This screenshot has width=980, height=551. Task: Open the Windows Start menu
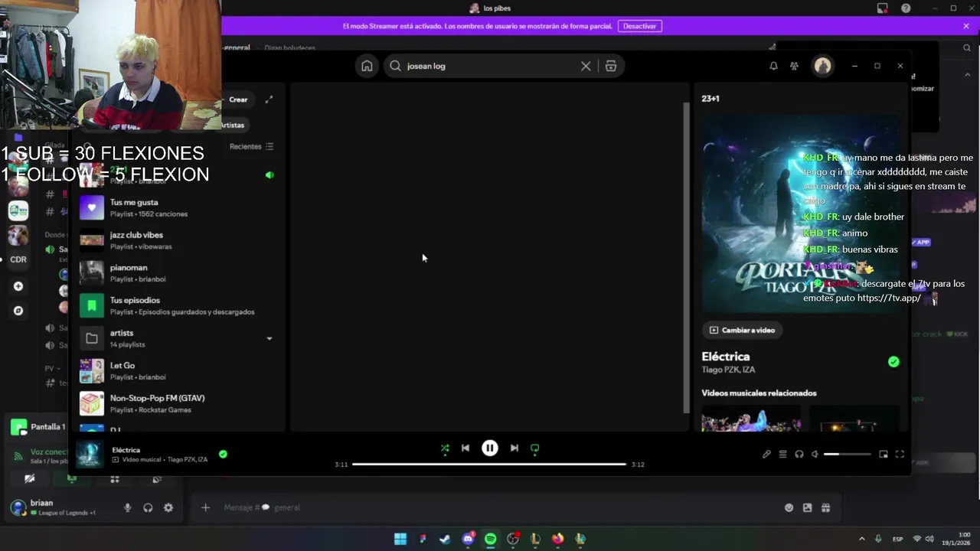coord(400,539)
